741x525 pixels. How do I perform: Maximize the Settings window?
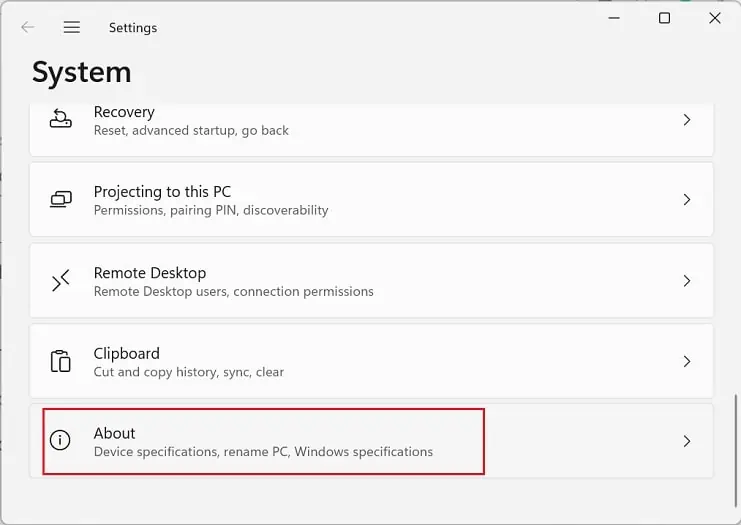coord(664,18)
